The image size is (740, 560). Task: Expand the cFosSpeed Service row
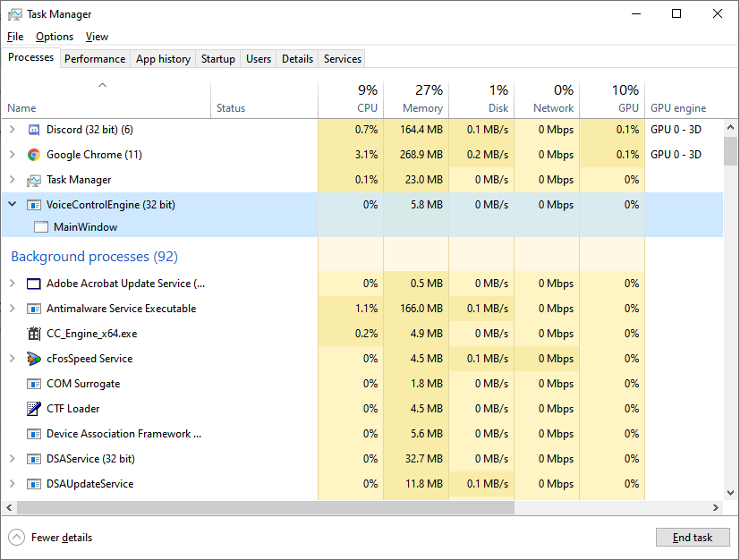coord(13,358)
